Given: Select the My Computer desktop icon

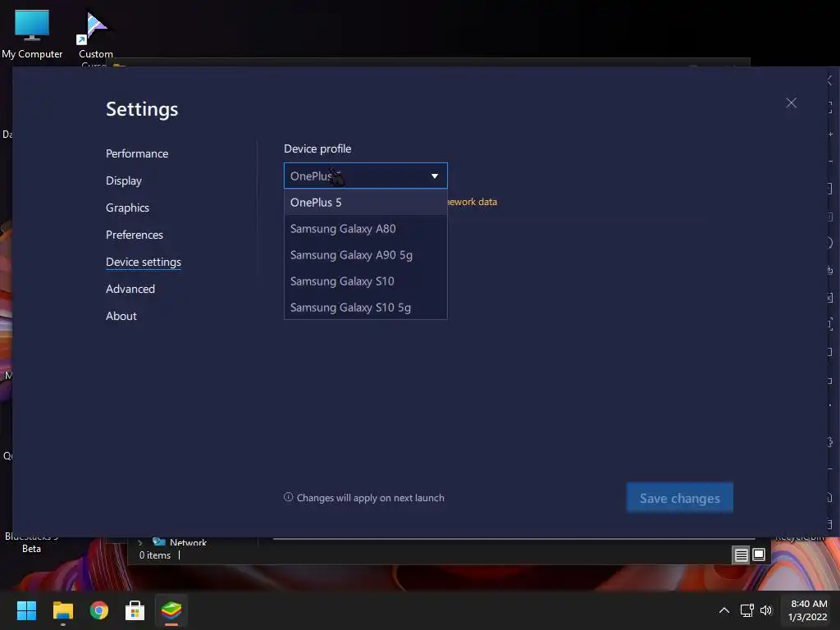Looking at the screenshot, I should point(32,34).
